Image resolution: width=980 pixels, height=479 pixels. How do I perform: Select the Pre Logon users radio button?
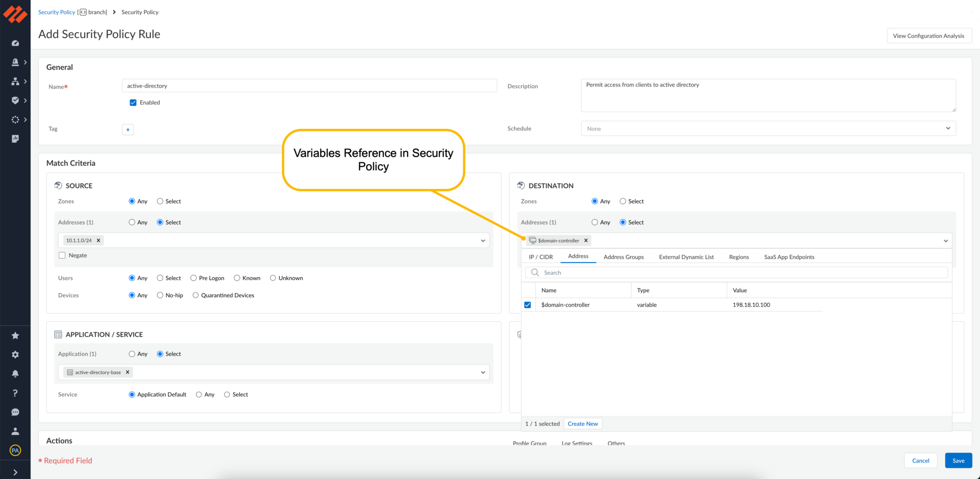(194, 278)
